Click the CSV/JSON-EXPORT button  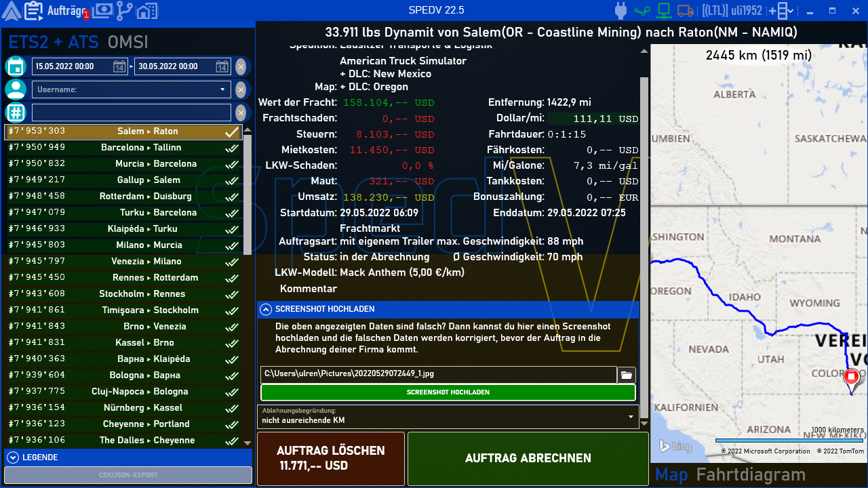(128, 475)
